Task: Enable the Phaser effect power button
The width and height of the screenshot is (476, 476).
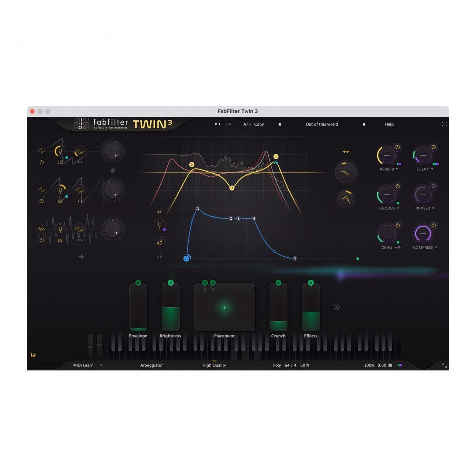Action: (x=434, y=186)
